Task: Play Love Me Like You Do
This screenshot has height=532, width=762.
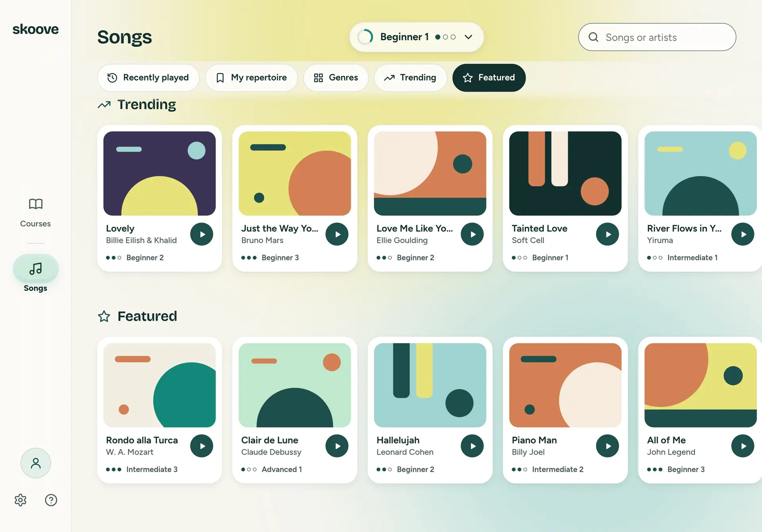Action: pos(472,234)
